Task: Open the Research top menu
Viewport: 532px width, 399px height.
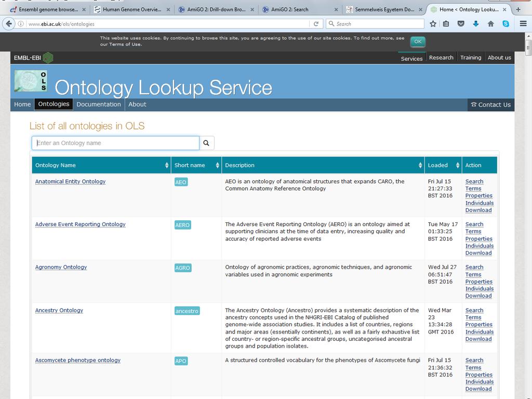Action: pyautogui.click(x=441, y=58)
